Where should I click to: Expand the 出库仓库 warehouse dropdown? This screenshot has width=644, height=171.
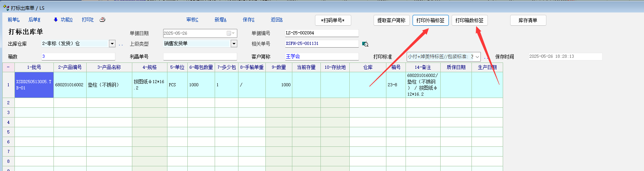(112, 44)
